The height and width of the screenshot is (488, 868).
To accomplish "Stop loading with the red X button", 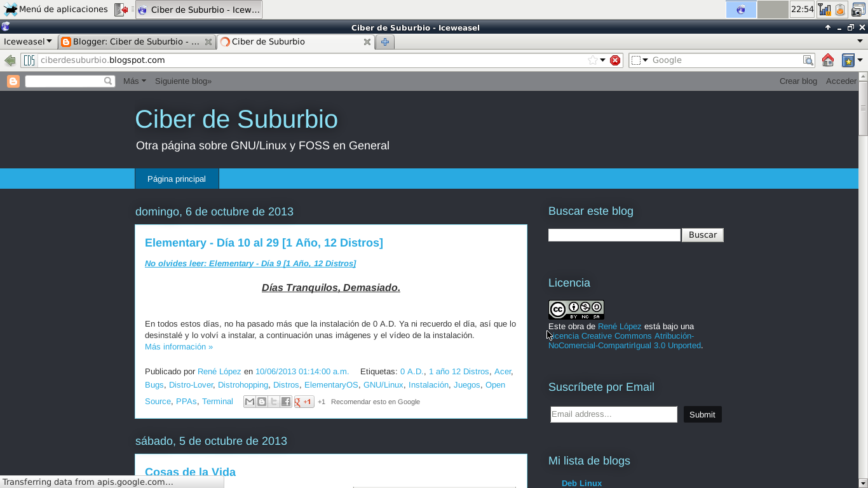I will click(x=615, y=60).
